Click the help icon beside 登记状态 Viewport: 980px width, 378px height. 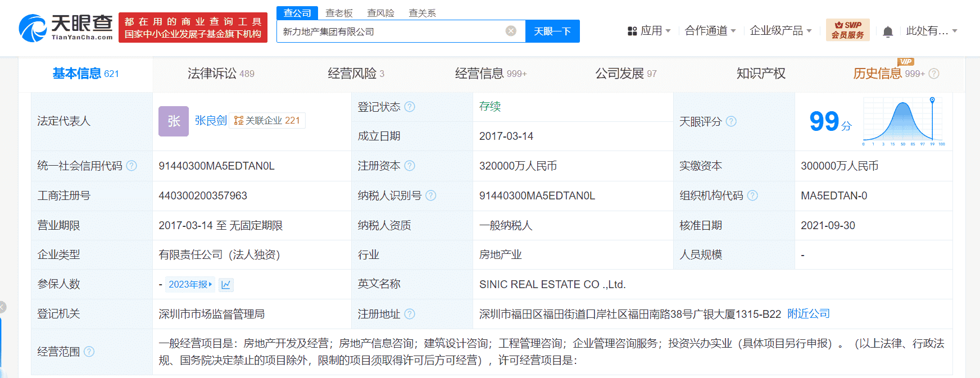410,107
